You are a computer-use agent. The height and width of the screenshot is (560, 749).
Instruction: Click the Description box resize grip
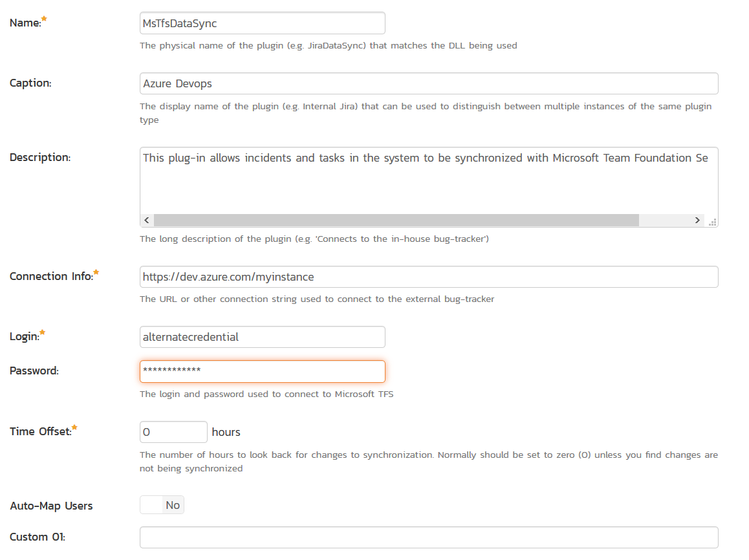pos(712,221)
